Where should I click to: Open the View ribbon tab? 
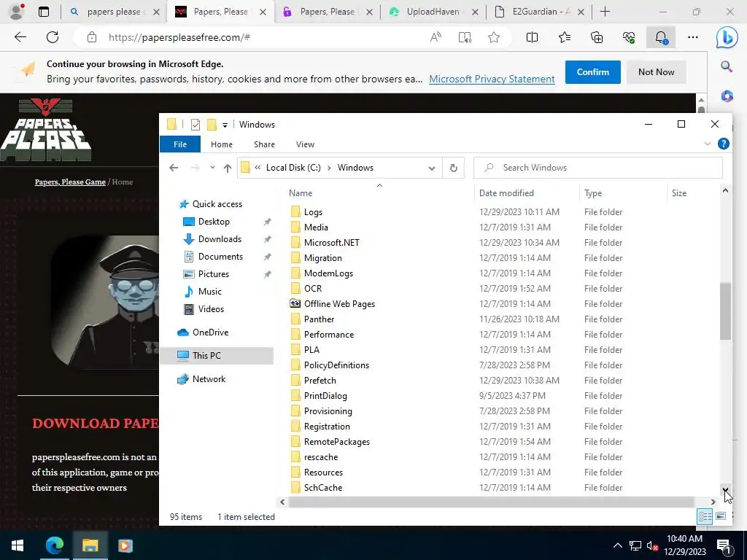coord(305,144)
